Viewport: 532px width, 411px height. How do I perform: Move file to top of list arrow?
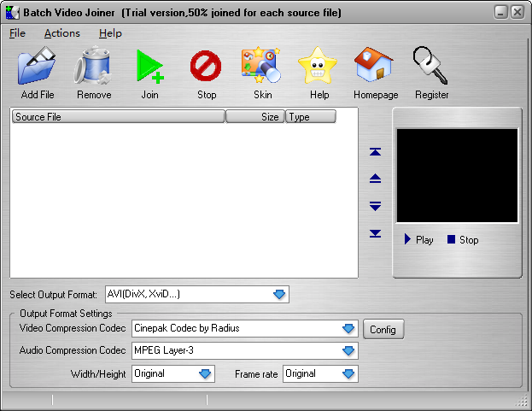point(375,152)
